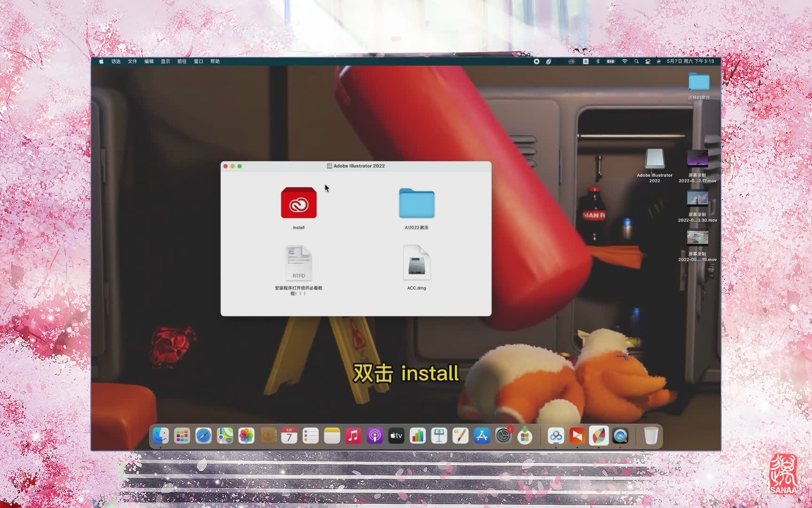The image size is (812, 508).
Task: Stop screen recording via menu bar icon
Action: point(536,62)
